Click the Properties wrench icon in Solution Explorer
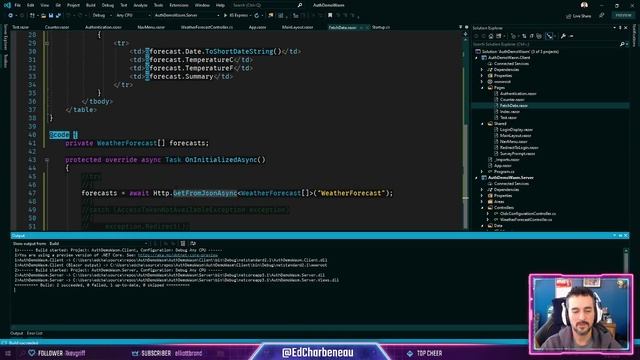 tap(563, 36)
